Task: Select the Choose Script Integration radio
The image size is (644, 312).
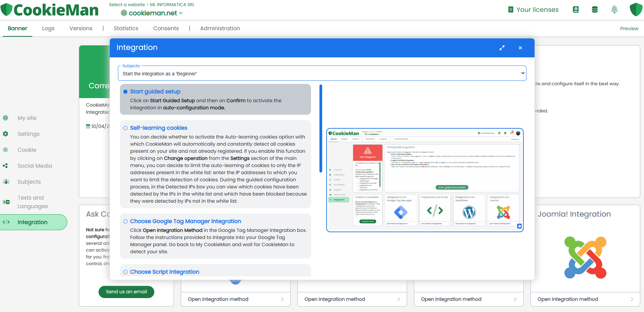Action: (x=125, y=272)
